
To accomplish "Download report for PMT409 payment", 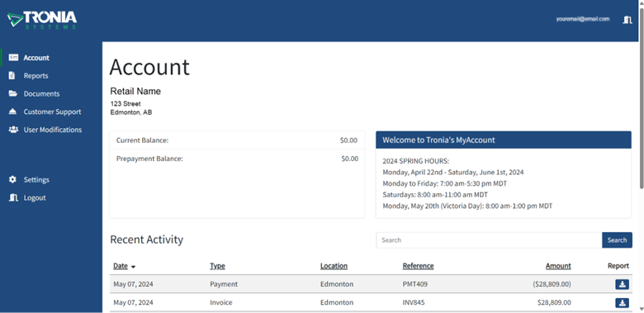I will click(622, 284).
